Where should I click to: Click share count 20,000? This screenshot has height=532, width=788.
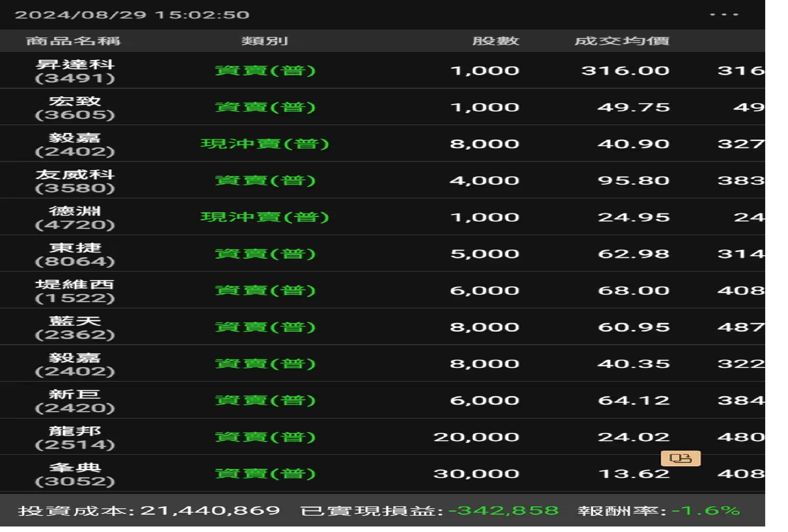pyautogui.click(x=476, y=438)
